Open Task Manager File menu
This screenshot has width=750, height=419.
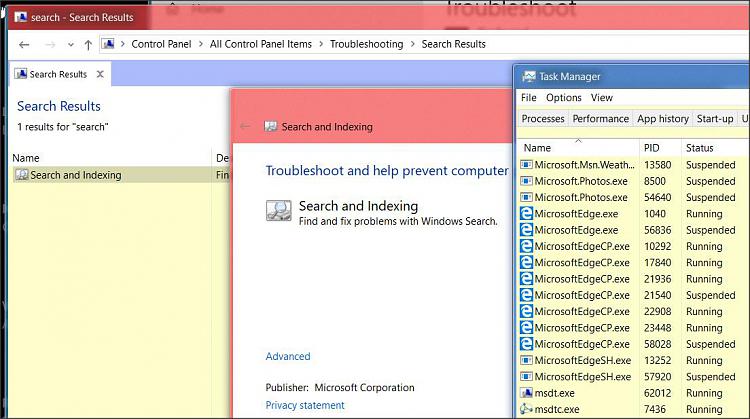(529, 98)
